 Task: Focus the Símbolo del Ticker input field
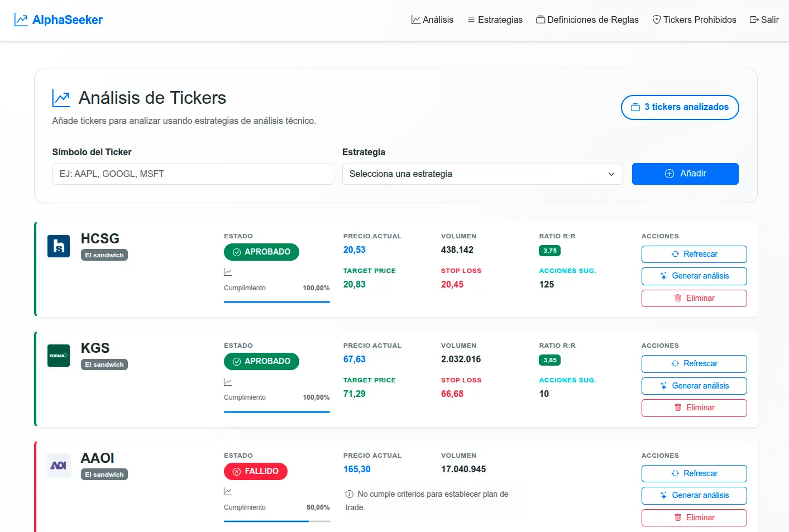tap(193, 174)
